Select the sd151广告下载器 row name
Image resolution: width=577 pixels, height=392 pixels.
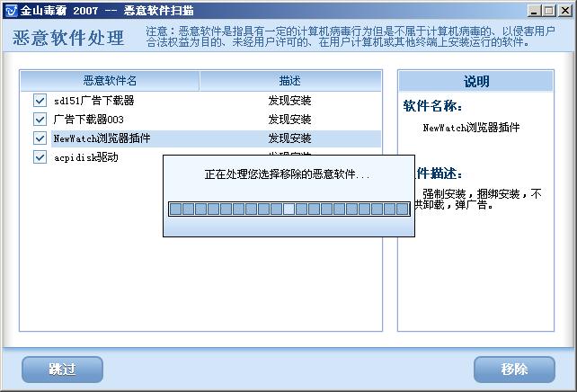tap(93, 101)
